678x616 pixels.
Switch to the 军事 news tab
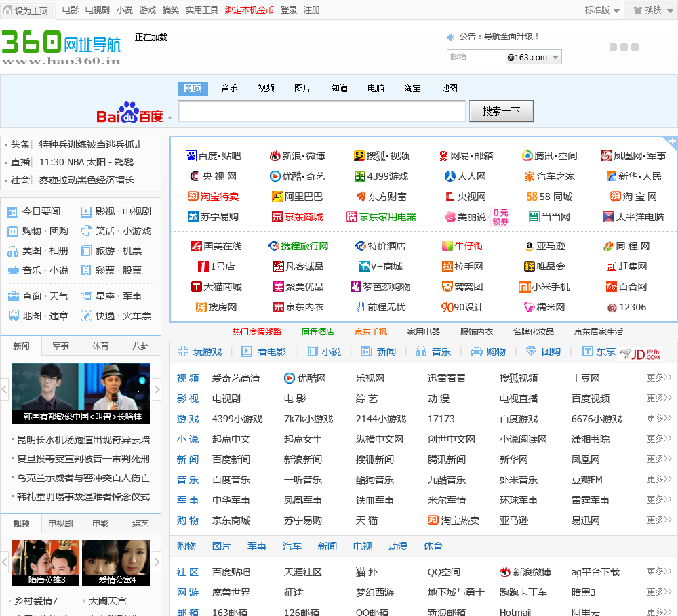[60, 346]
